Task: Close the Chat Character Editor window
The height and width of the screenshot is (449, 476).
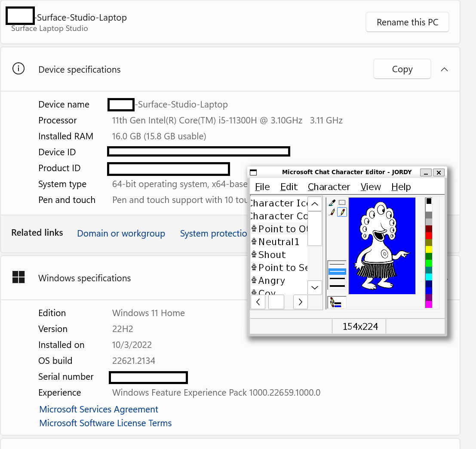Action: (x=439, y=172)
